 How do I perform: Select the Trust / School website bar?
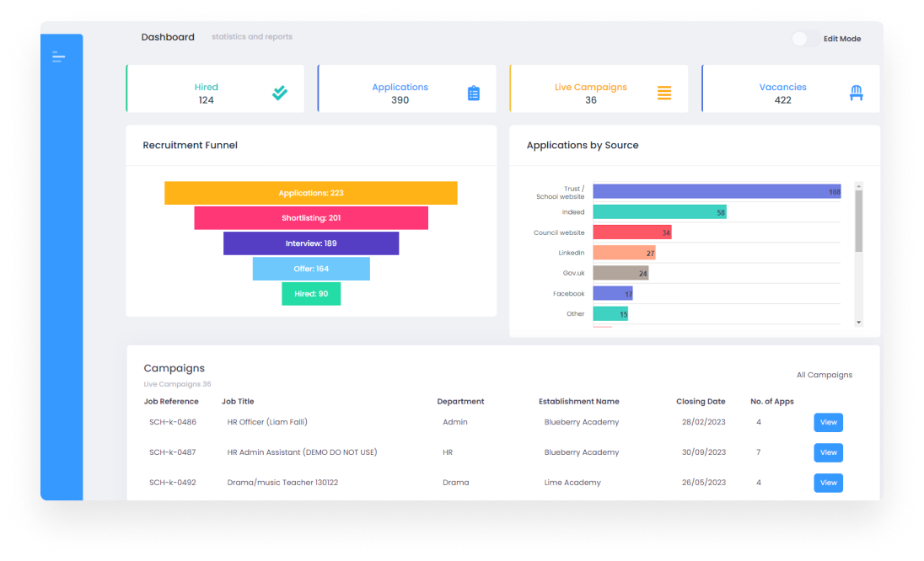pyautogui.click(x=716, y=192)
